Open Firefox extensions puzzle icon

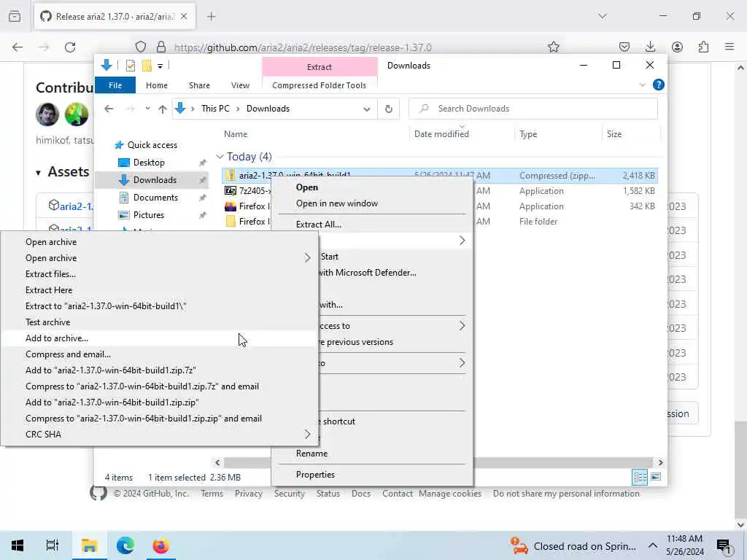pos(703,47)
